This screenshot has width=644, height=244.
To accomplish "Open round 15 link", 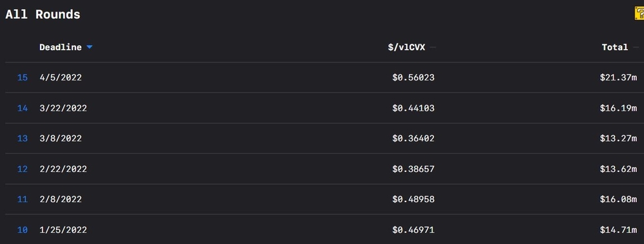I will [x=22, y=77].
